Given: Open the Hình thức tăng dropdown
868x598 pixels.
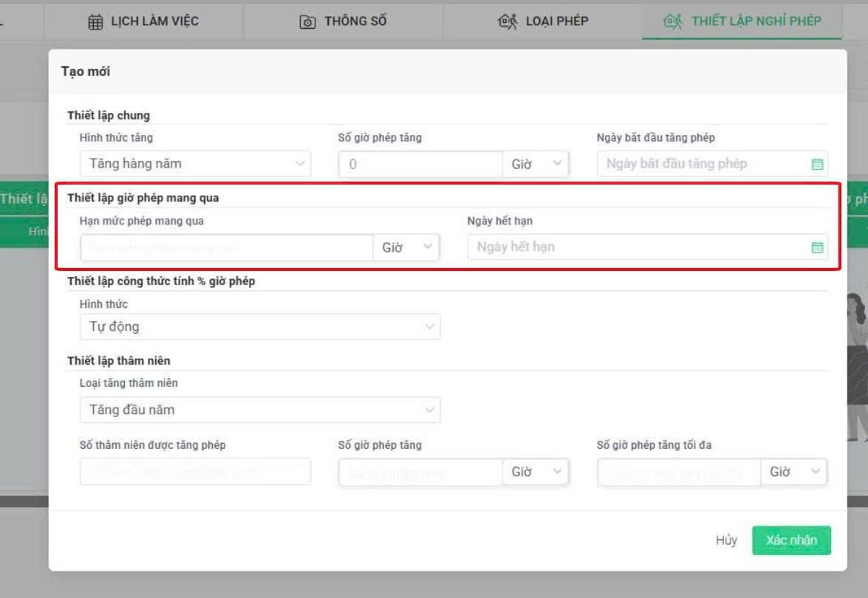Looking at the screenshot, I should point(196,164).
